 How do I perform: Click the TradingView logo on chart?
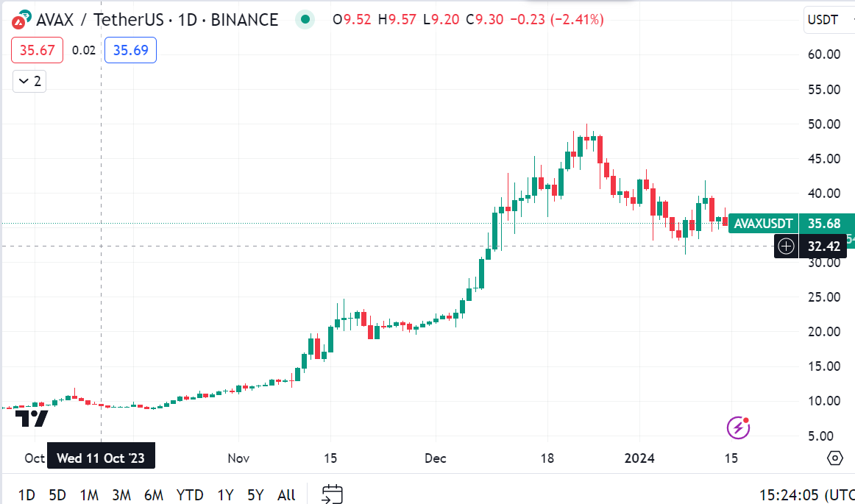[32, 419]
